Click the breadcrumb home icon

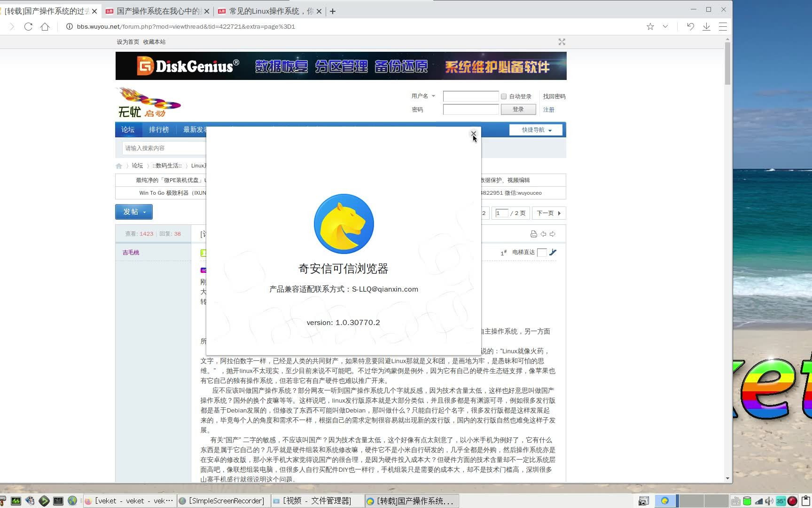point(119,166)
